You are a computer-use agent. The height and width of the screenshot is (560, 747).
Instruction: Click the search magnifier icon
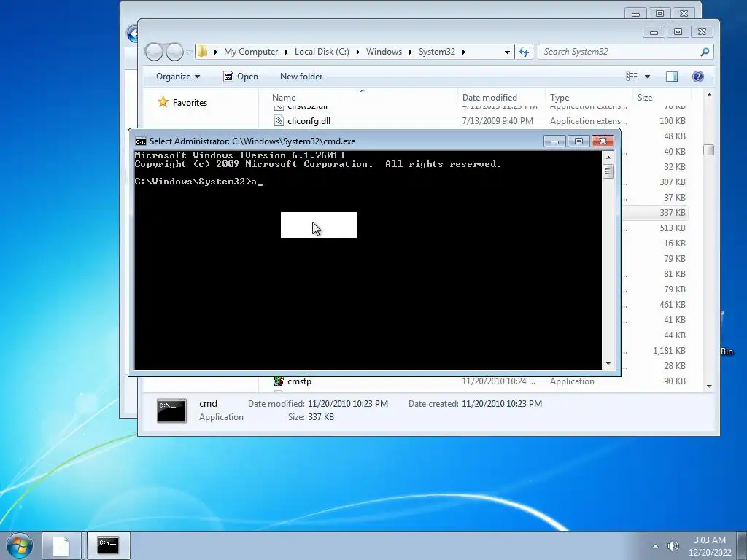tap(705, 52)
